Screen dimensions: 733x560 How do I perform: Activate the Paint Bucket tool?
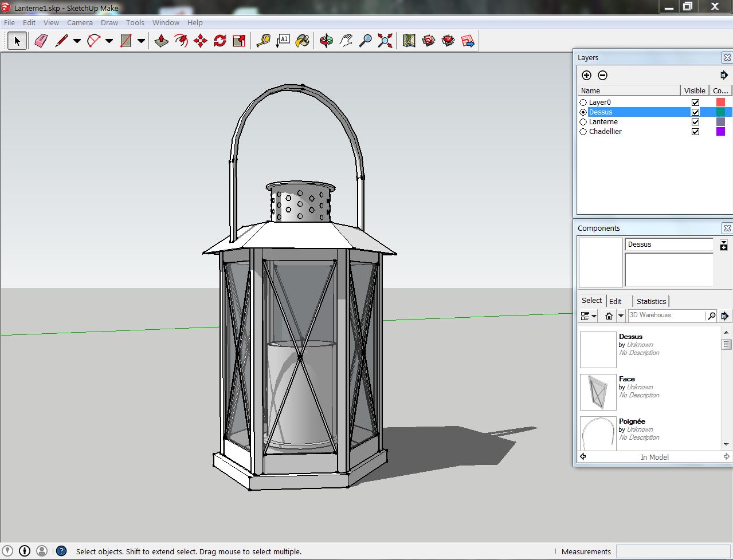(x=303, y=41)
